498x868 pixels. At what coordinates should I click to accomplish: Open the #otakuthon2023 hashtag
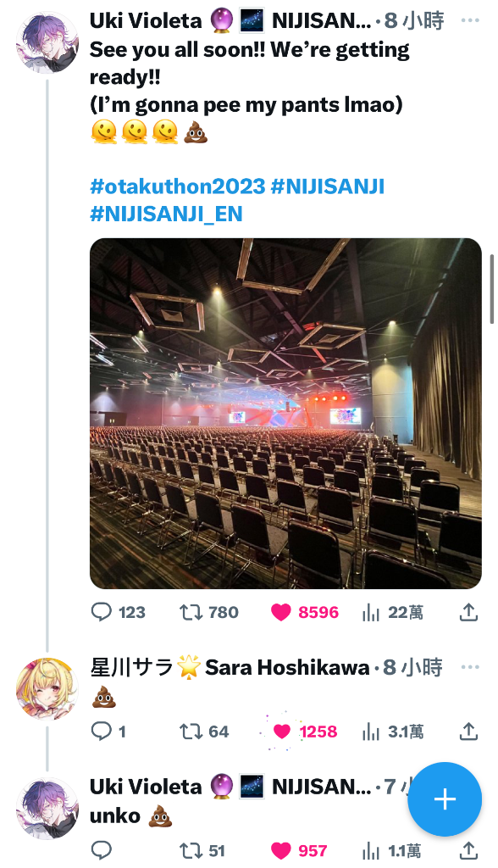178,186
